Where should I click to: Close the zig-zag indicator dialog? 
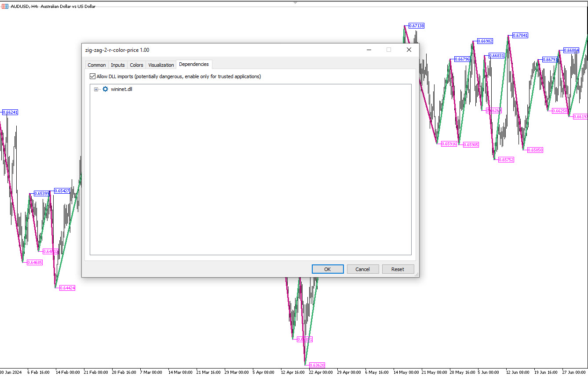pos(409,50)
